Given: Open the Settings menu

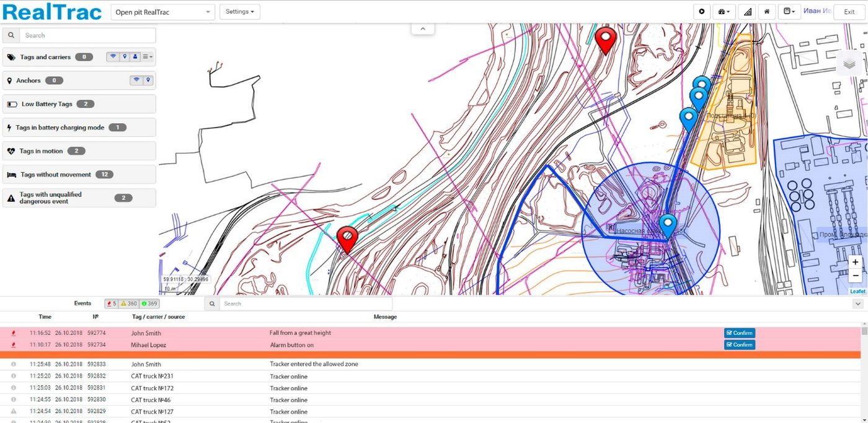Looking at the screenshot, I should coord(240,12).
